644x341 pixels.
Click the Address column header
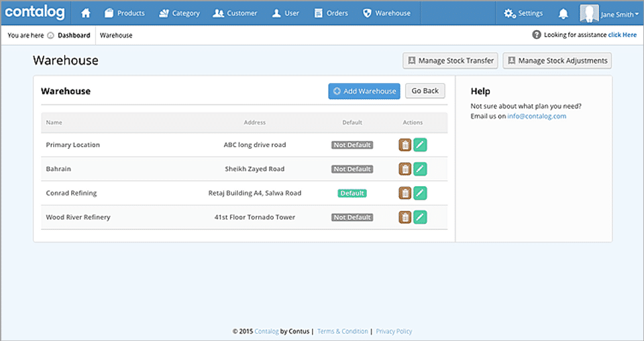coord(255,123)
